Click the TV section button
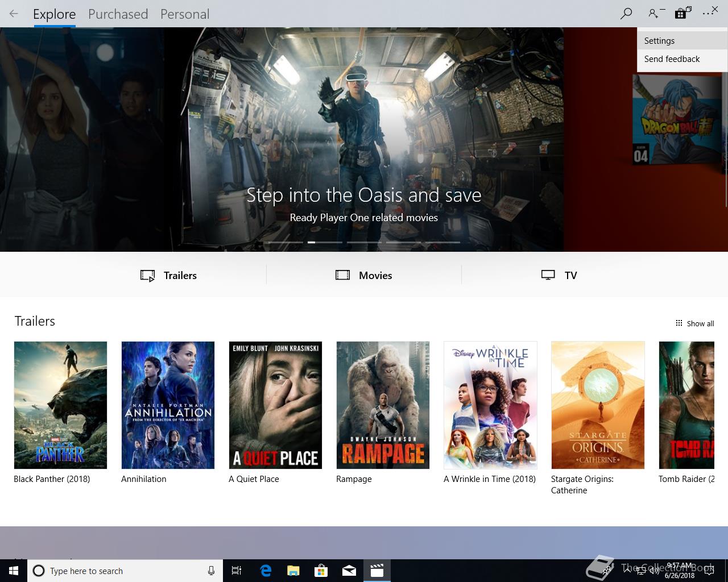Image resolution: width=728 pixels, height=582 pixels. pos(559,275)
